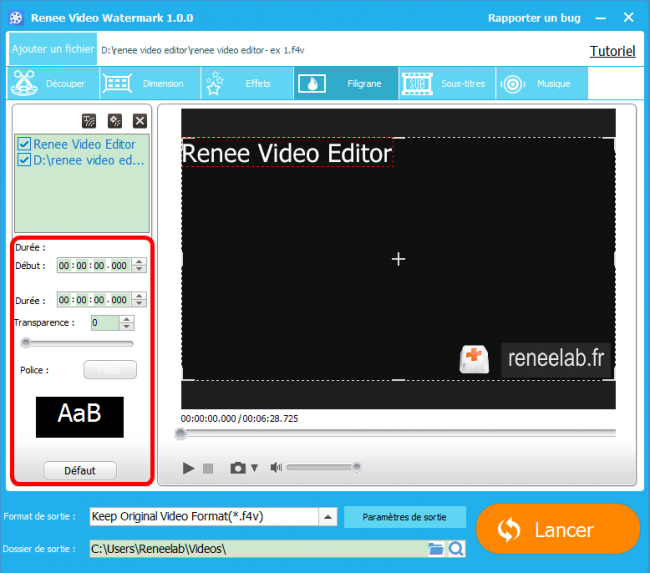The height and width of the screenshot is (573, 650).
Task: Expand the Format de sortie dropdown
Action: point(328,517)
